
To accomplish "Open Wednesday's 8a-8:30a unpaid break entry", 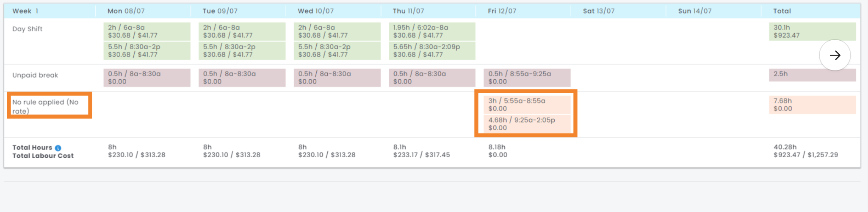I will pos(337,78).
